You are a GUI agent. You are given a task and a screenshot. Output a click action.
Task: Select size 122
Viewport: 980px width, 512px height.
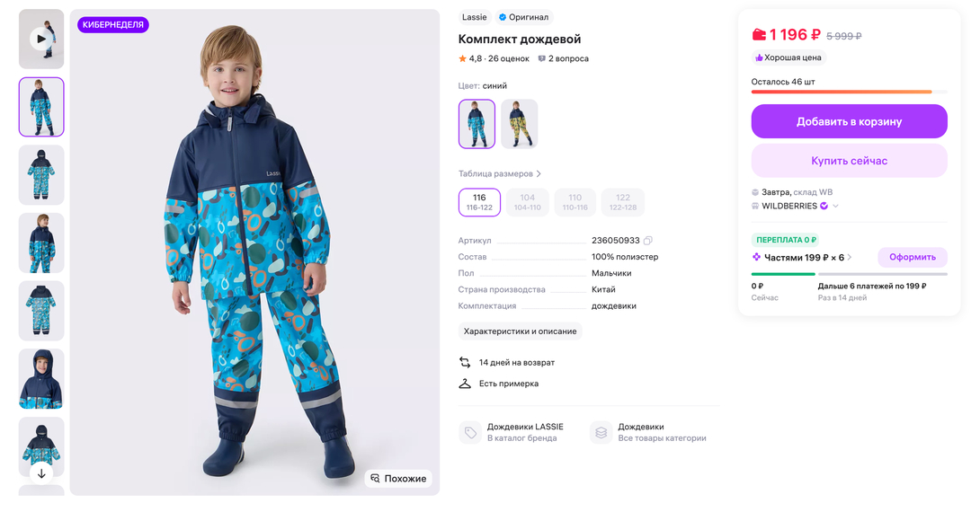coord(623,202)
